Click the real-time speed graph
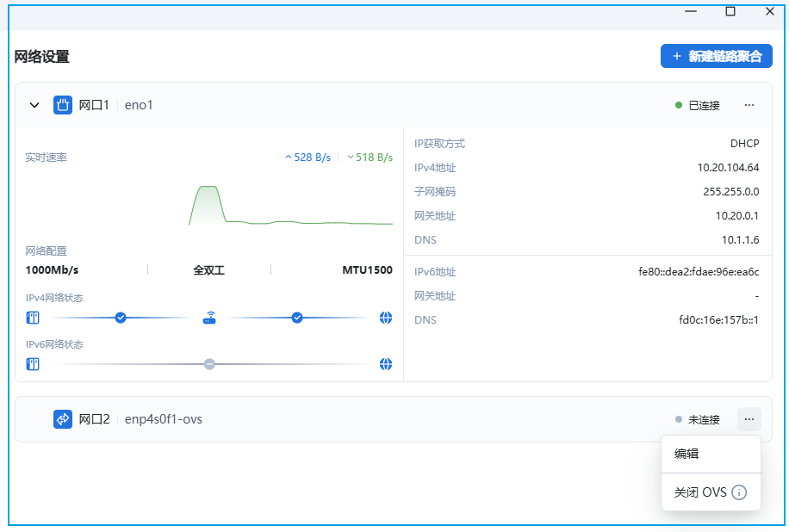This screenshot has width=789, height=532. pyautogui.click(x=290, y=205)
